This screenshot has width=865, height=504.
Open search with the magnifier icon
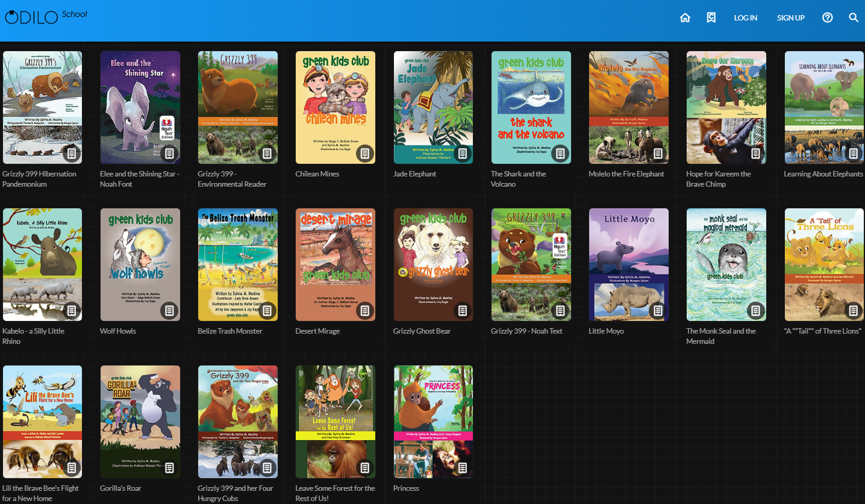click(x=854, y=17)
